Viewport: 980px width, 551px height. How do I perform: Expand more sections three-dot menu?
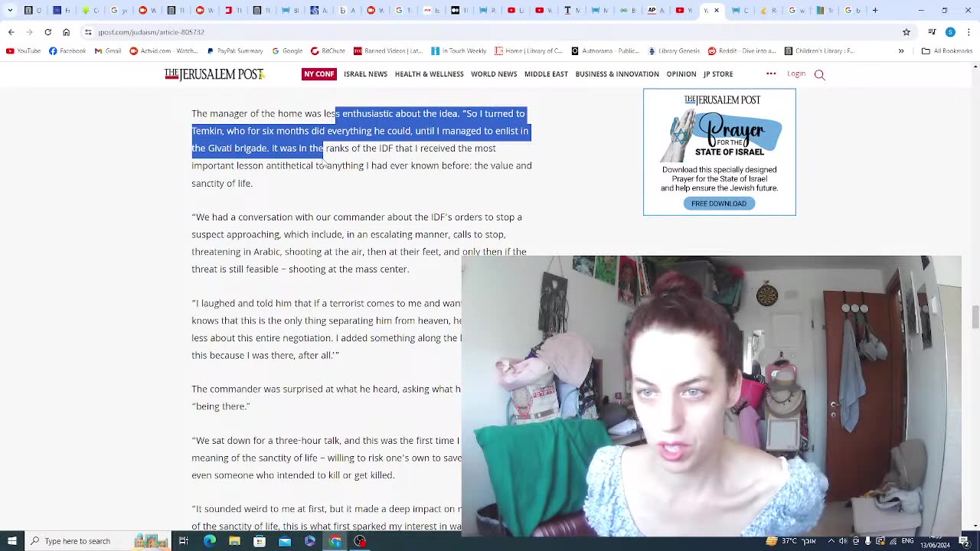click(771, 73)
